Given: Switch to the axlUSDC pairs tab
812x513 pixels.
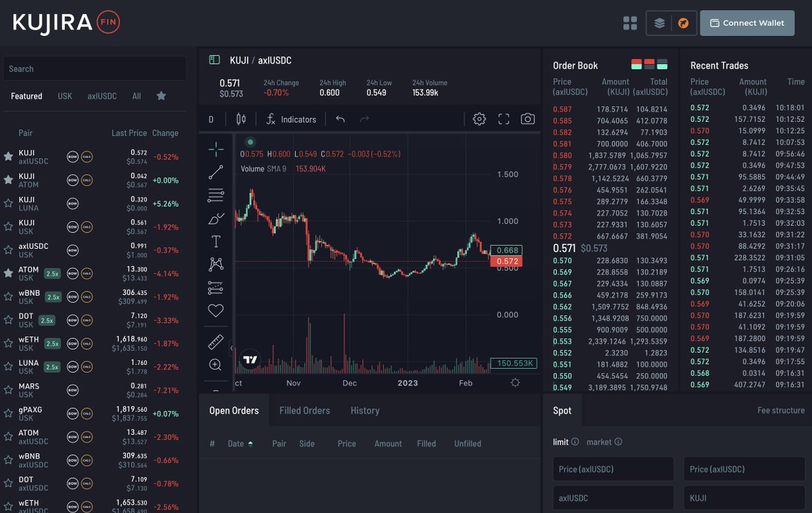Looking at the screenshot, I should pyautogui.click(x=102, y=96).
